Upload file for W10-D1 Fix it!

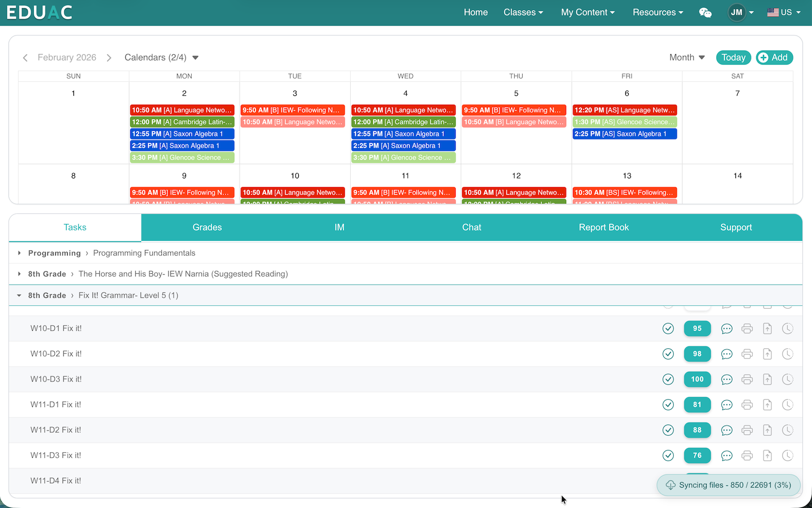click(767, 329)
